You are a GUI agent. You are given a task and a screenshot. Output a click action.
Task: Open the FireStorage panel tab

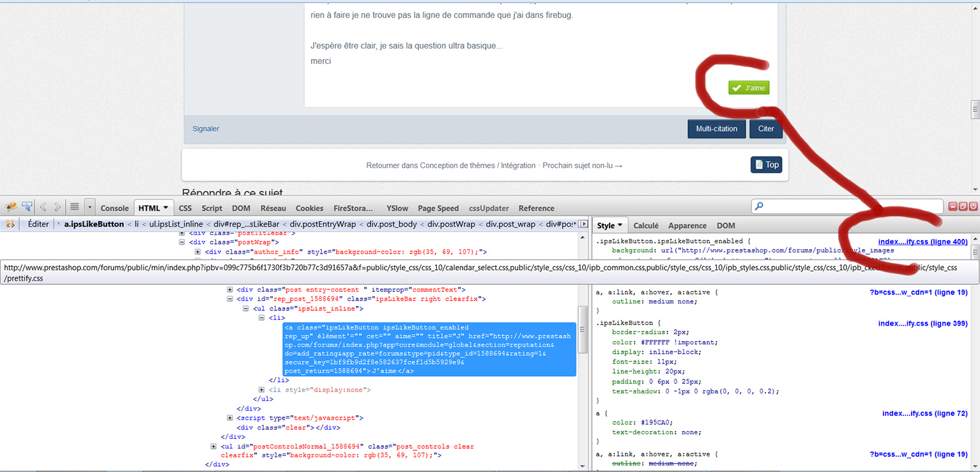click(353, 208)
